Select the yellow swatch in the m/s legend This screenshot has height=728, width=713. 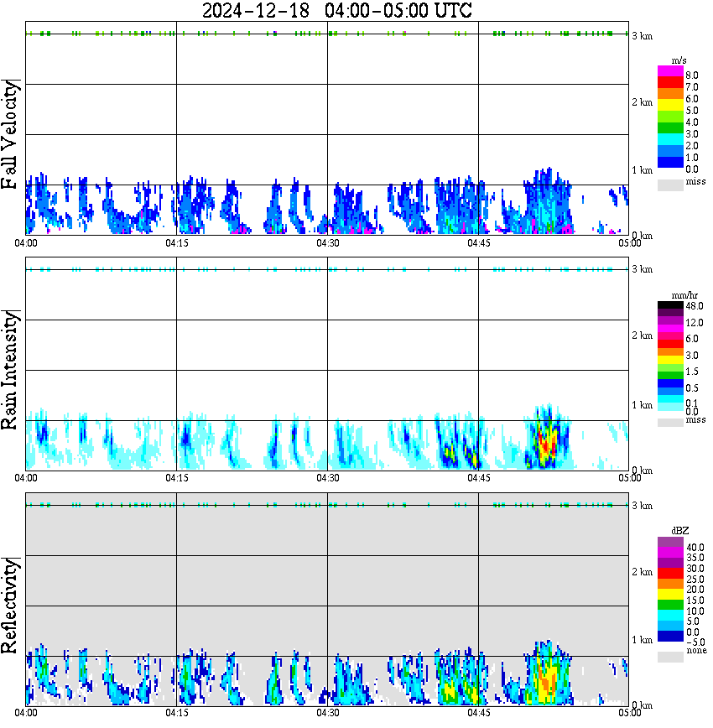(670, 105)
